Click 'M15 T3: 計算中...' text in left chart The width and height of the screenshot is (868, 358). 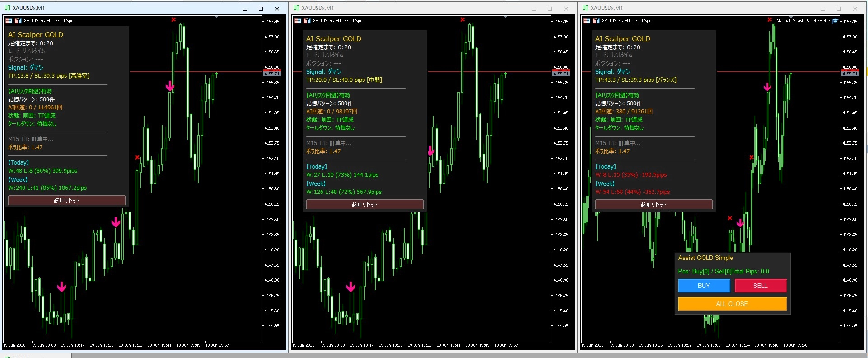(31, 139)
